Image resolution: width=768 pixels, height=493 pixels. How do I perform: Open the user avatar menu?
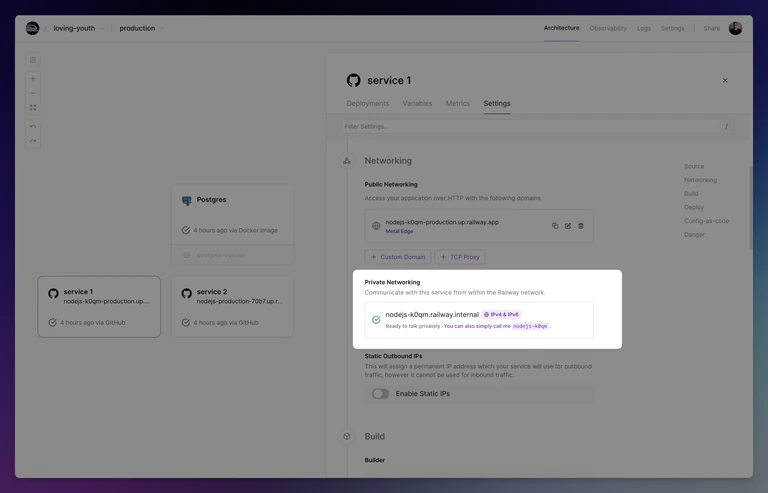(x=735, y=28)
